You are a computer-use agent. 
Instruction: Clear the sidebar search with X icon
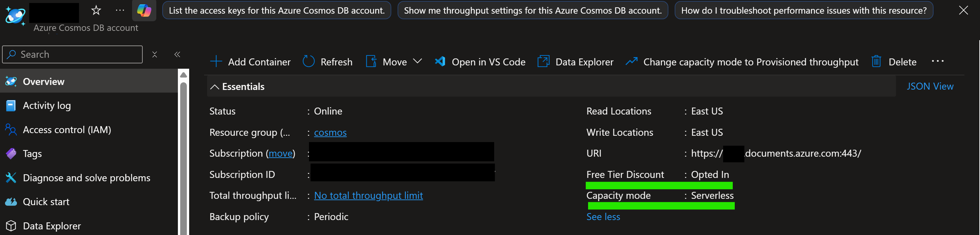coord(154,54)
